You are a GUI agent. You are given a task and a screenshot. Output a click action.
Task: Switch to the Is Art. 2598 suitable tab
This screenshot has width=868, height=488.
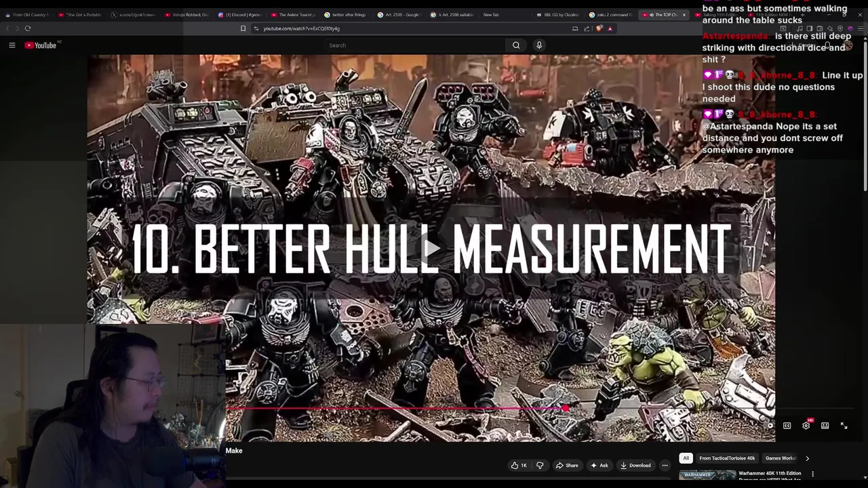(453, 15)
